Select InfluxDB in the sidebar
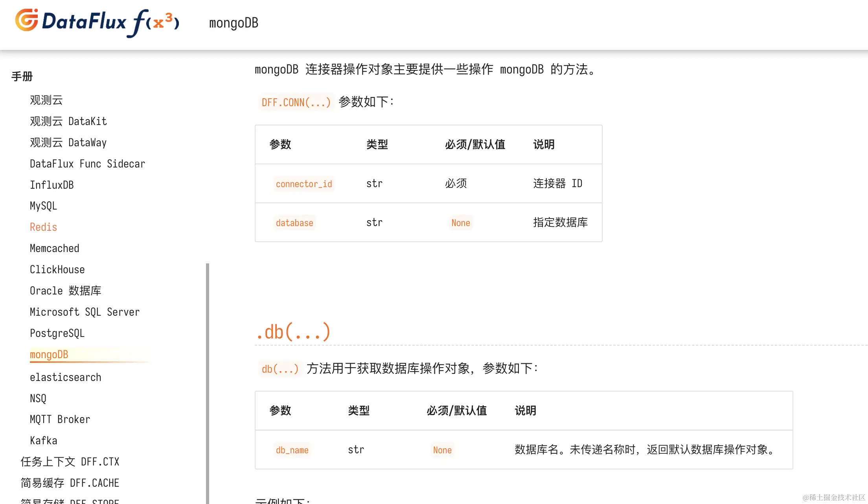Screen dimensions: 868x504 pos(51,185)
